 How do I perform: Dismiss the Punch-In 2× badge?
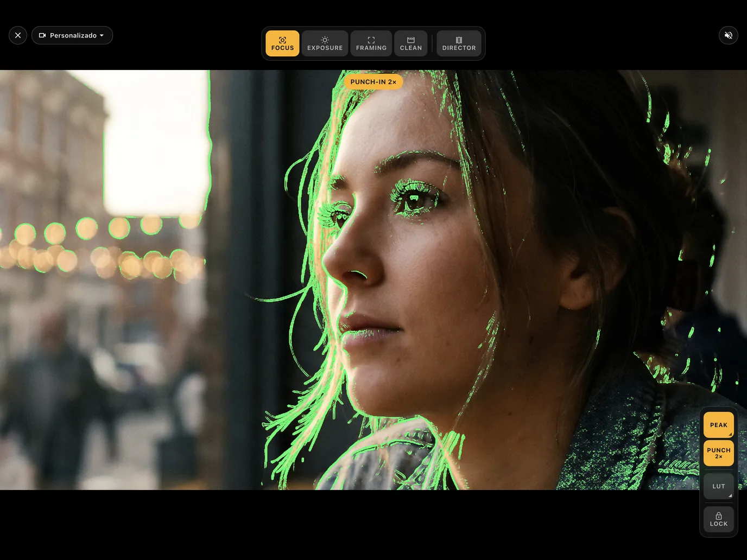click(373, 82)
